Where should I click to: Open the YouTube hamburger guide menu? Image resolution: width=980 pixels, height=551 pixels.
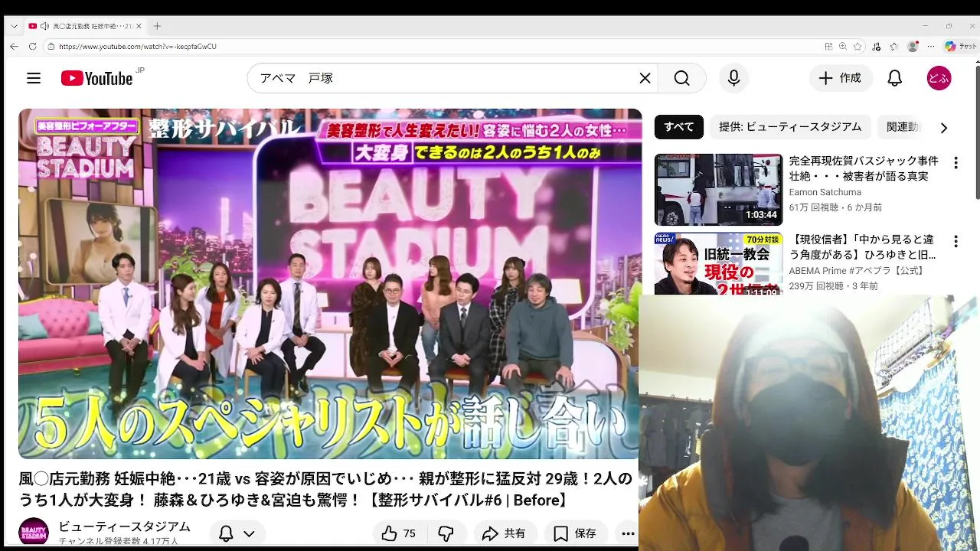pyautogui.click(x=33, y=78)
